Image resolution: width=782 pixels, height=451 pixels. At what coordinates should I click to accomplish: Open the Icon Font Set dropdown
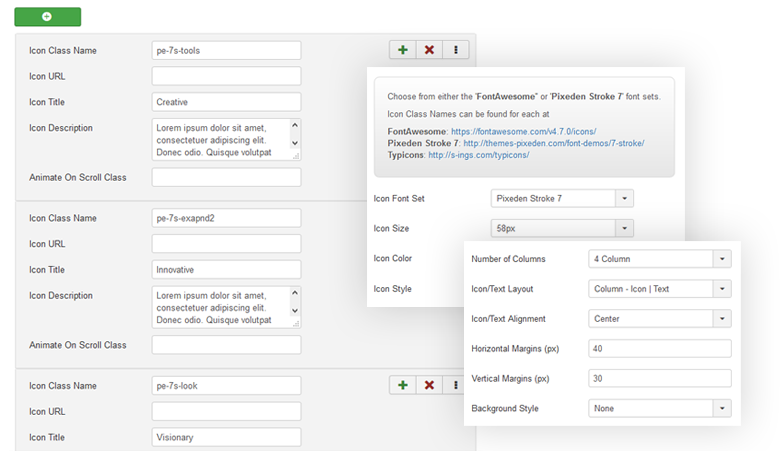click(x=562, y=199)
